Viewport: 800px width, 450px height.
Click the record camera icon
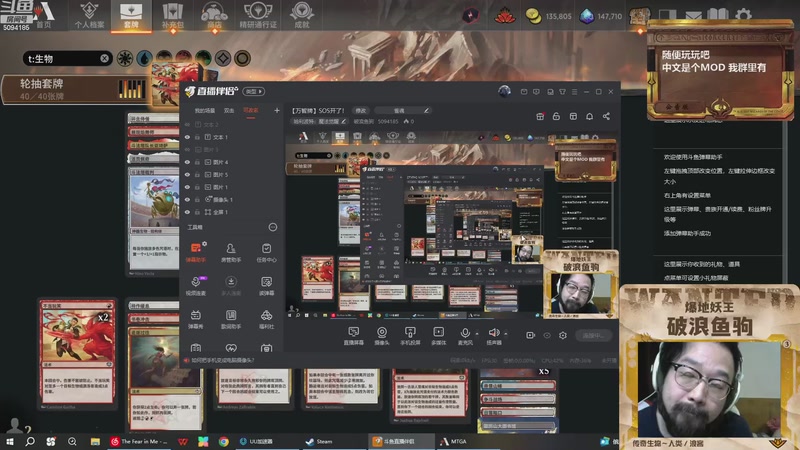pyautogui.click(x=530, y=335)
